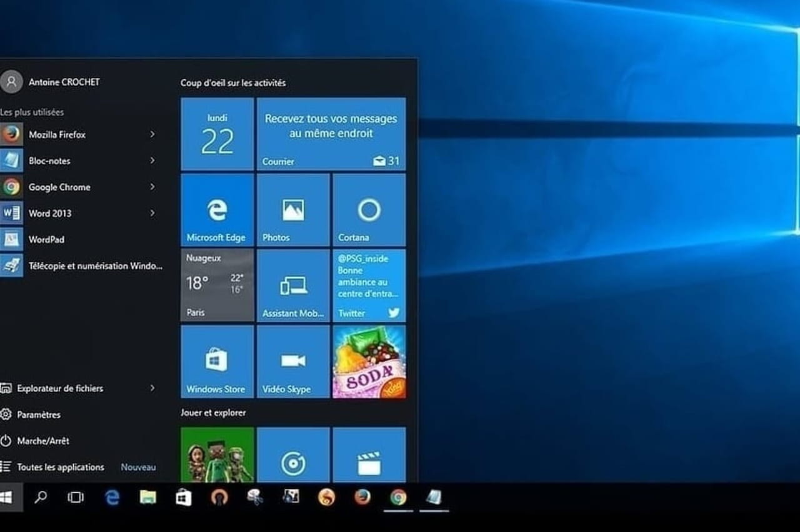Open Word 2013 from the list

[81, 213]
